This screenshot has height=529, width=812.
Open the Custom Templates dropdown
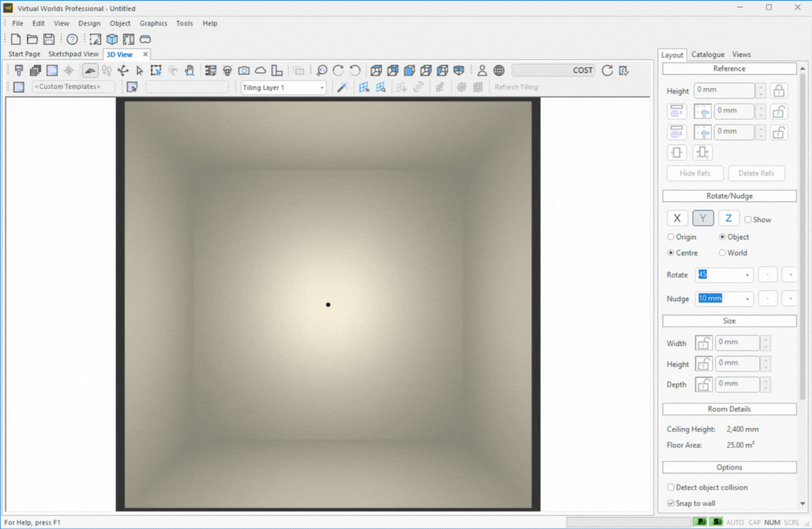[x=74, y=87]
